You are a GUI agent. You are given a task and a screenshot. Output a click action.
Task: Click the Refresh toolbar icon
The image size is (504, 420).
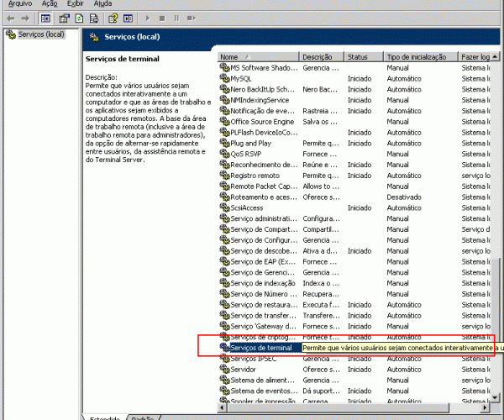point(78,17)
